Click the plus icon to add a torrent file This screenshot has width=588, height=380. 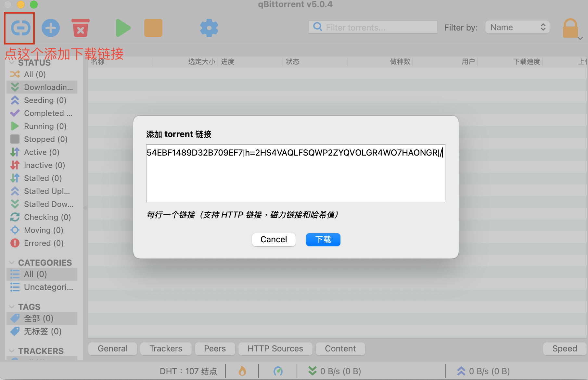50,28
